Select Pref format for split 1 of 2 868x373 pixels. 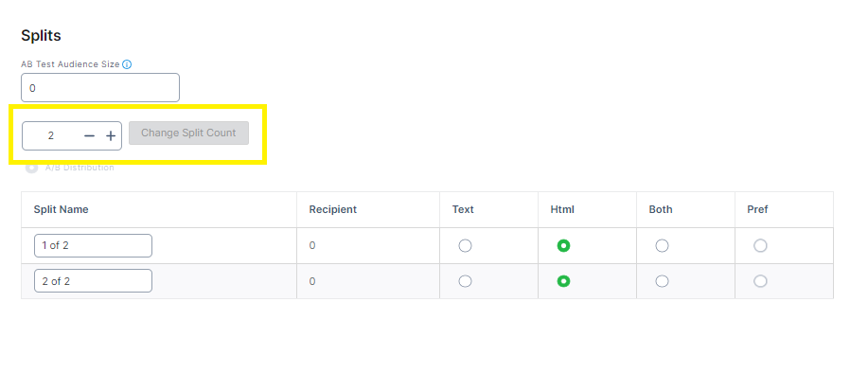(761, 246)
